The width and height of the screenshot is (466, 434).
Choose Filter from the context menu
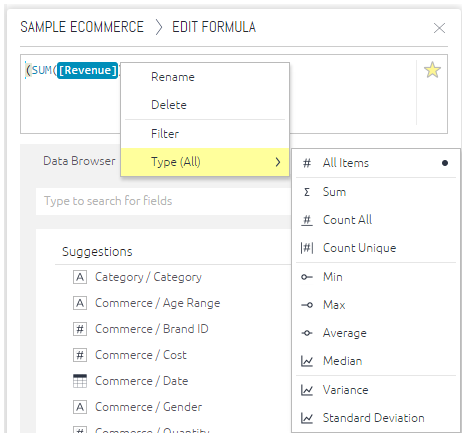pyautogui.click(x=205, y=134)
